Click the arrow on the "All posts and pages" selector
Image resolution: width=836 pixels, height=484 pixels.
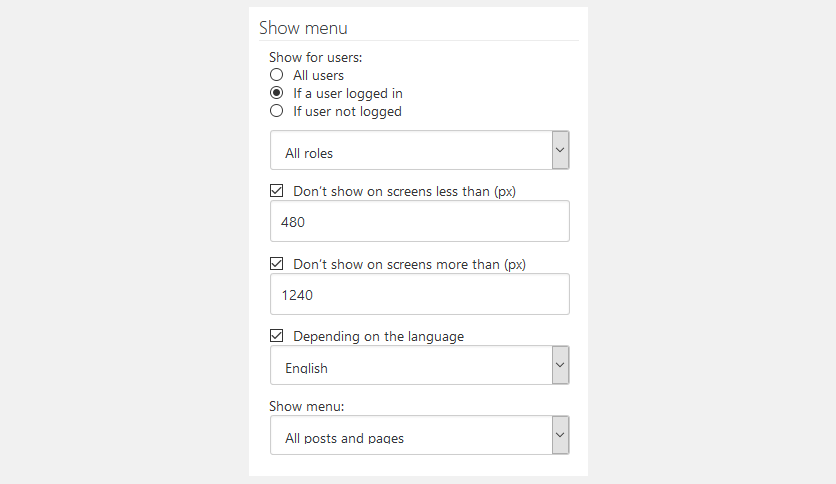[x=560, y=435]
